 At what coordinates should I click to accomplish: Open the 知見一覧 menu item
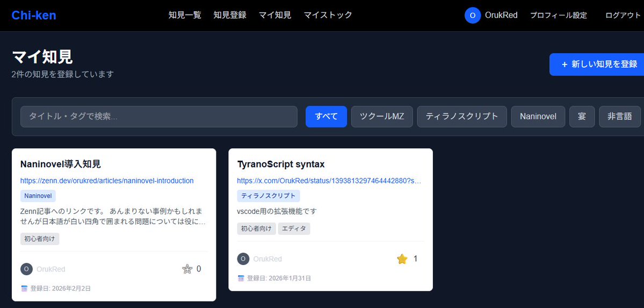tap(185, 15)
